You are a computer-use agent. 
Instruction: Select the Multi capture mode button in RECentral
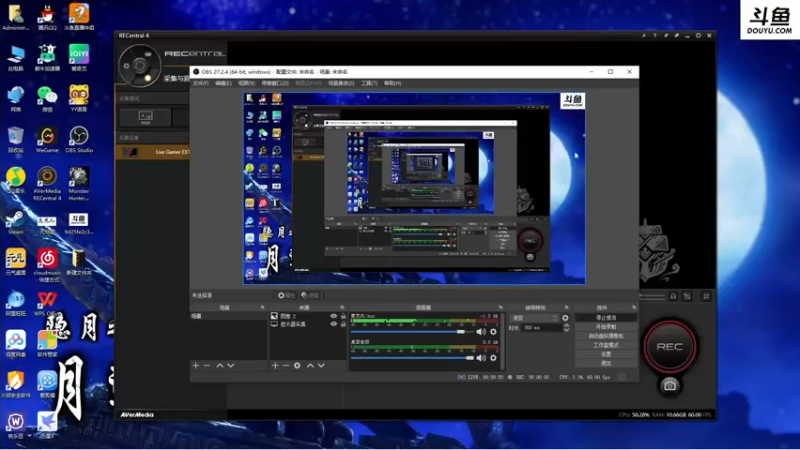tap(145, 117)
